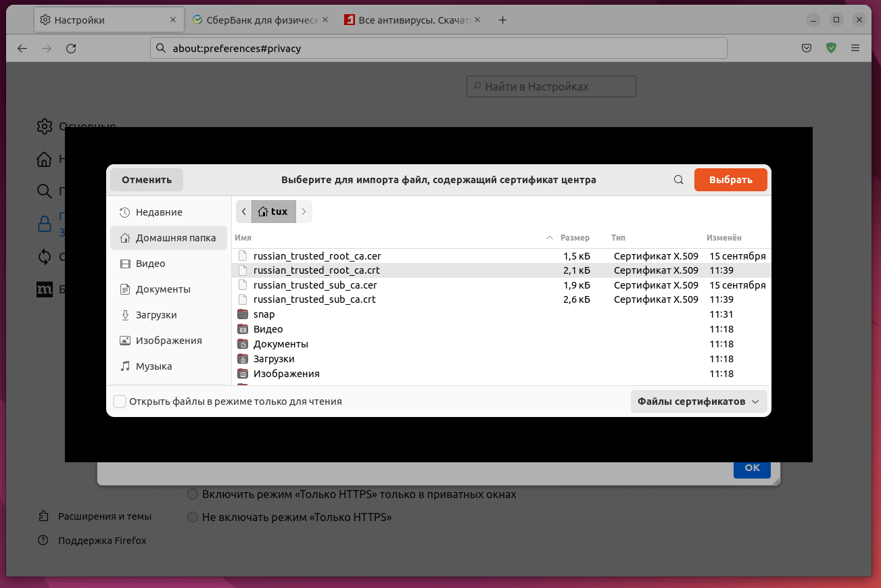
Task: Switch to the СберБанк browser tab
Action: tap(261, 20)
